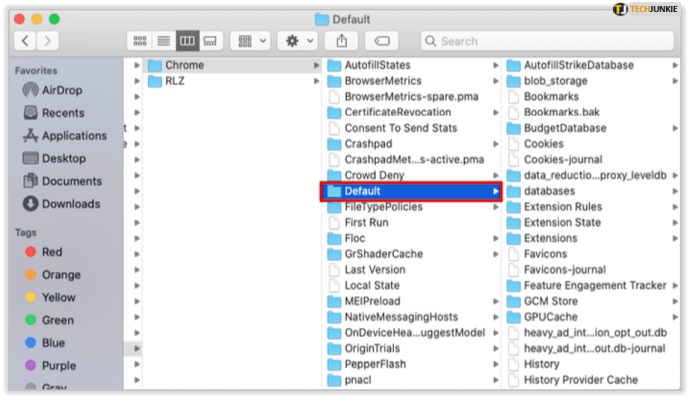Screen dimensions: 690x399
Task: Click the Edit Tags toolbar button
Action: pyautogui.click(x=382, y=41)
